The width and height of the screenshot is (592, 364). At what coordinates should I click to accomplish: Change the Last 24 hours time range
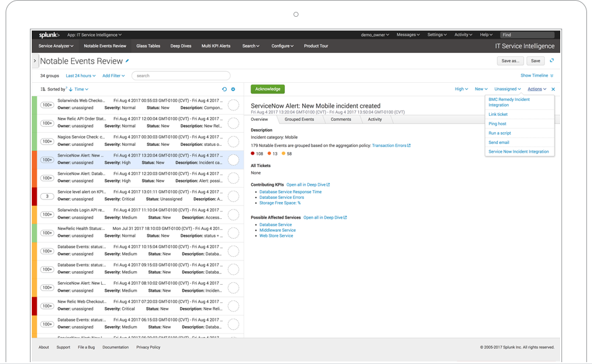[x=81, y=76]
